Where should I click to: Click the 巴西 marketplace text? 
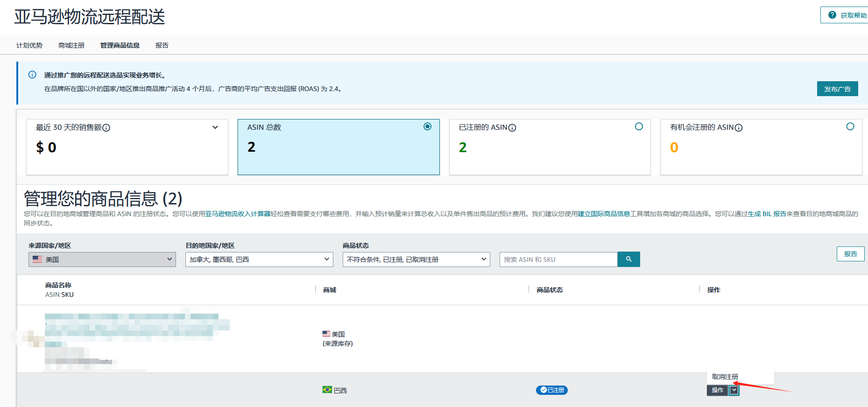[x=340, y=390]
